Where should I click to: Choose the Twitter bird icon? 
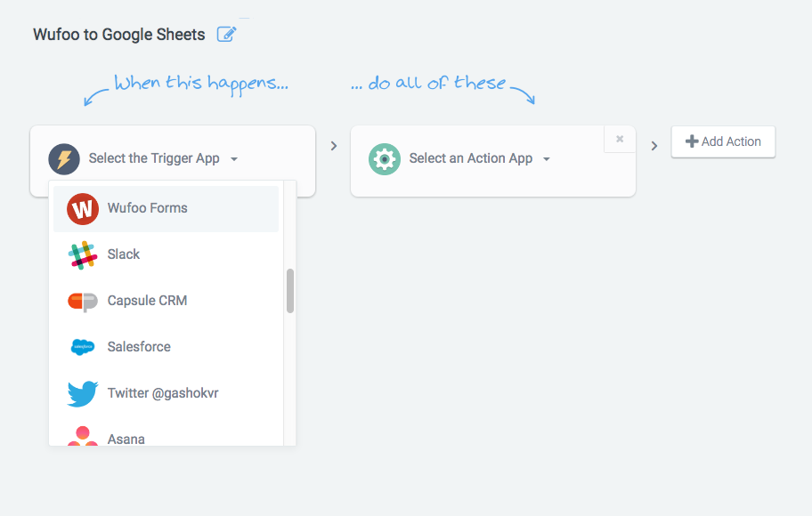[83, 393]
